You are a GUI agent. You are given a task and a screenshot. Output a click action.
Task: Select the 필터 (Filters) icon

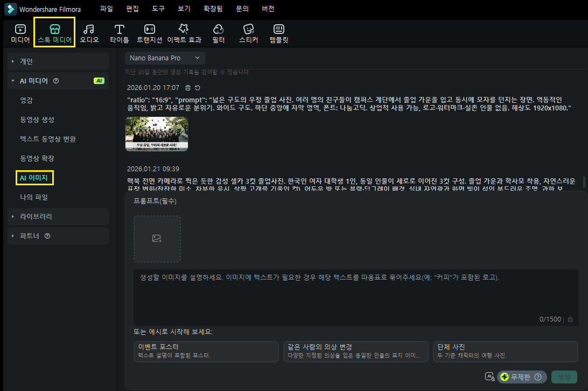pyautogui.click(x=219, y=33)
